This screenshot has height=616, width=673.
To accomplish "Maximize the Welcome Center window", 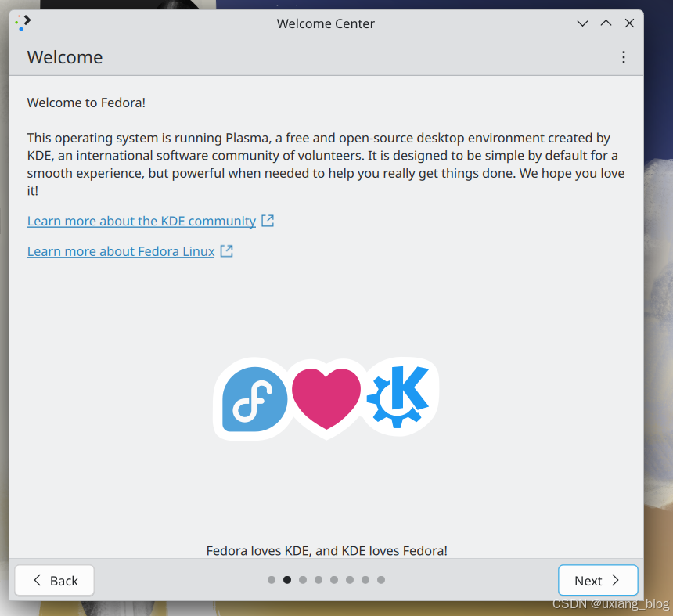I will pos(606,23).
